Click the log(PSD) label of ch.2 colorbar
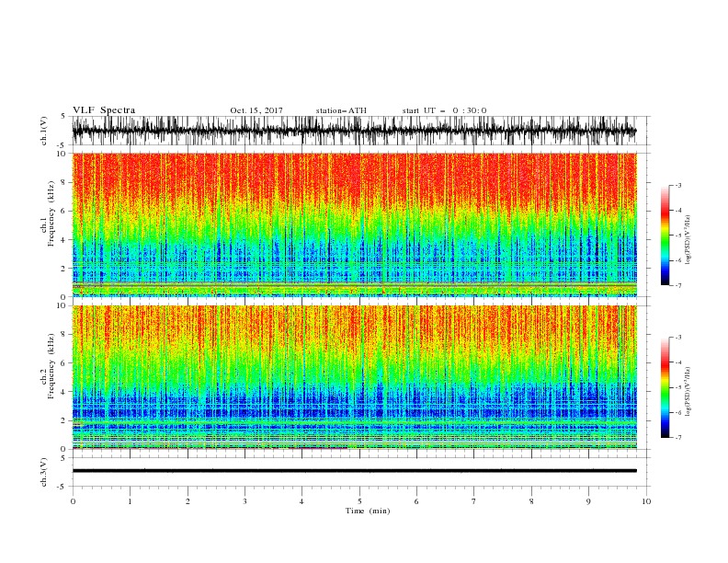The width and height of the screenshot is (728, 563). tap(688, 392)
